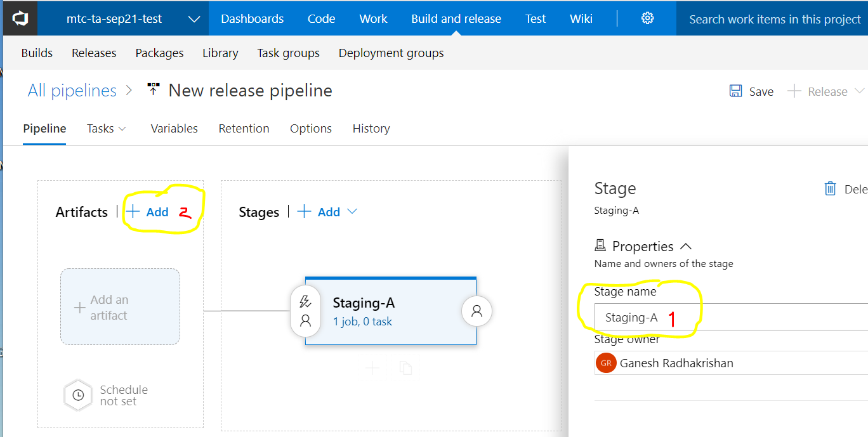The image size is (868, 437).
Task: Click Add next to Artifacts
Action: pyautogui.click(x=149, y=212)
